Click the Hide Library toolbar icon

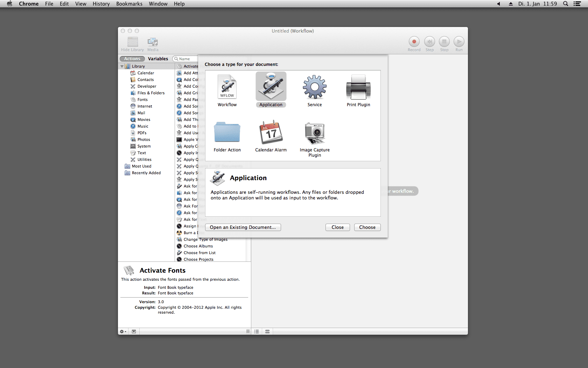(132, 42)
